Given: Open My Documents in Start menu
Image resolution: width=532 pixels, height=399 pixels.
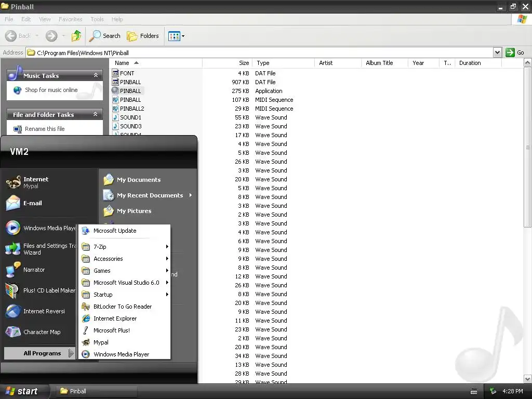Looking at the screenshot, I should click(x=132, y=179).
